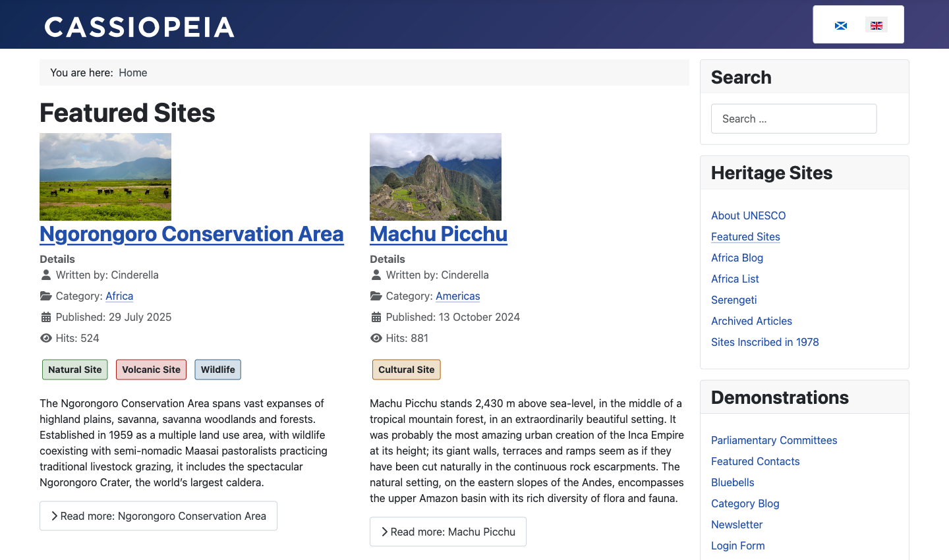This screenshot has width=949, height=560.
Task: Go to Home in the breadcrumb
Action: [133, 72]
